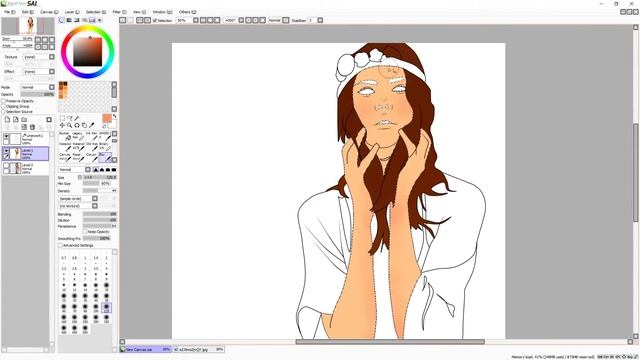
Task: Choose the Canvas Acryl brush
Action: click(x=65, y=158)
